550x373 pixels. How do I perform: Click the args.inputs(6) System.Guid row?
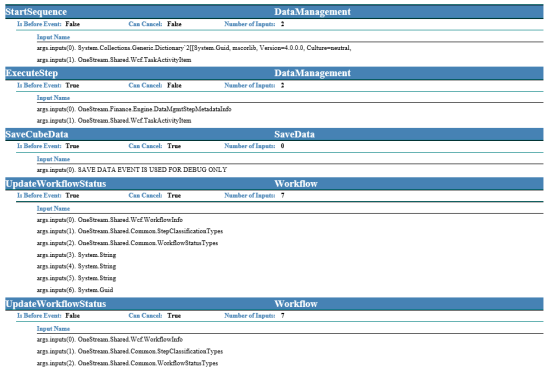(75, 290)
